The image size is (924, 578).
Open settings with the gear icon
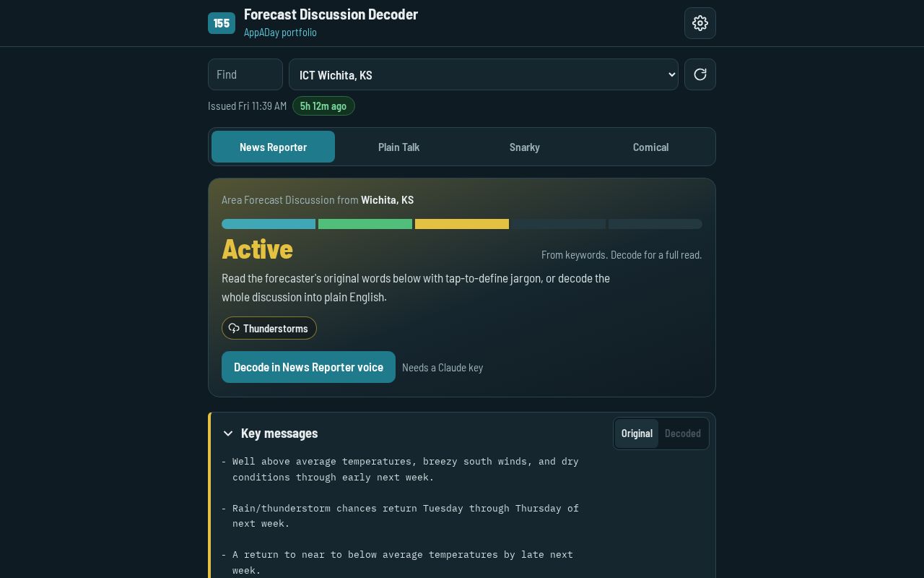click(700, 23)
